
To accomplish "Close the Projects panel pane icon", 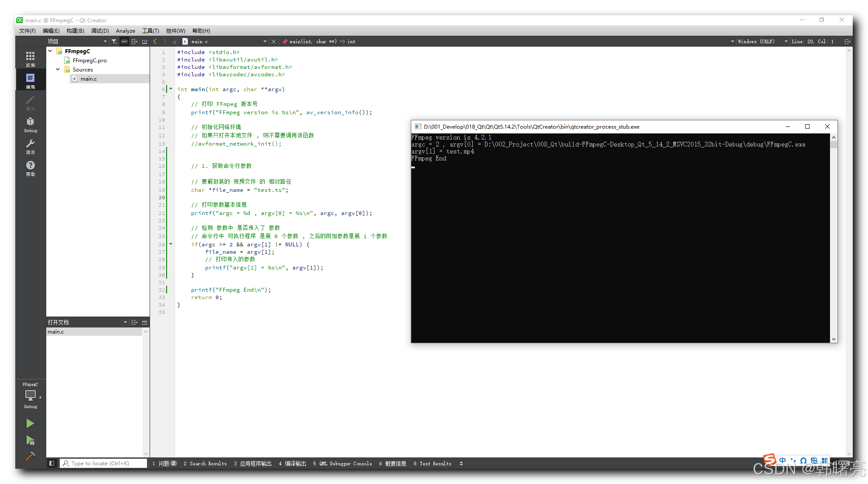I will tap(144, 41).
